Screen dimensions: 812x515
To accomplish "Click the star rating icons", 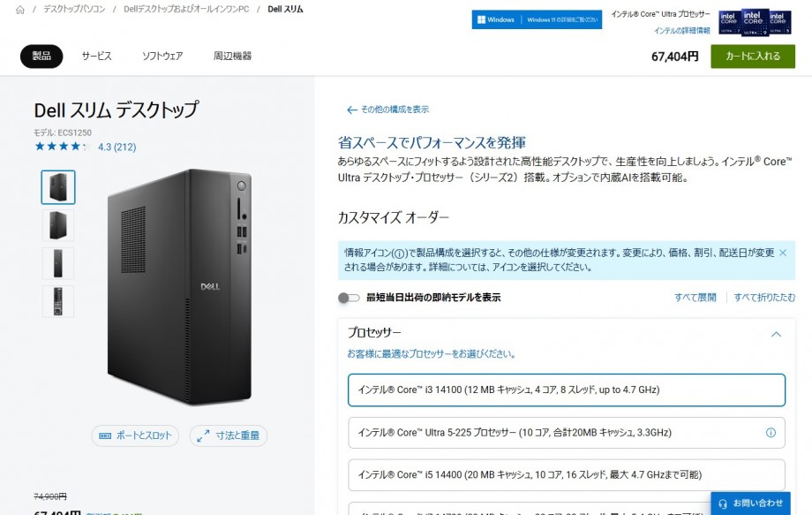I will [63, 147].
